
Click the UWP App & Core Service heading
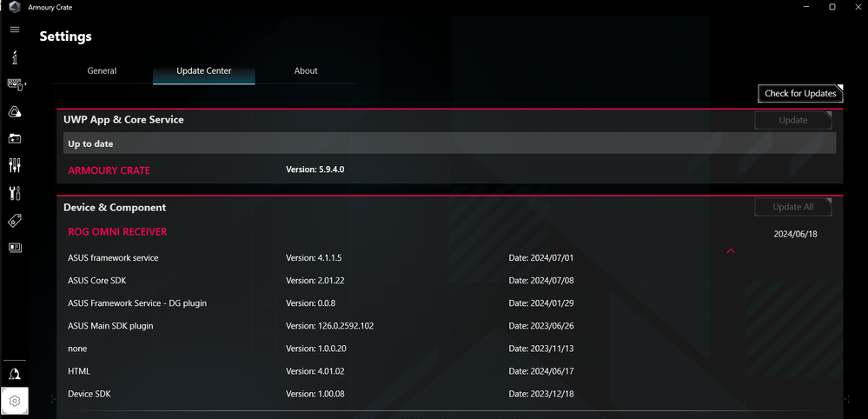point(123,120)
